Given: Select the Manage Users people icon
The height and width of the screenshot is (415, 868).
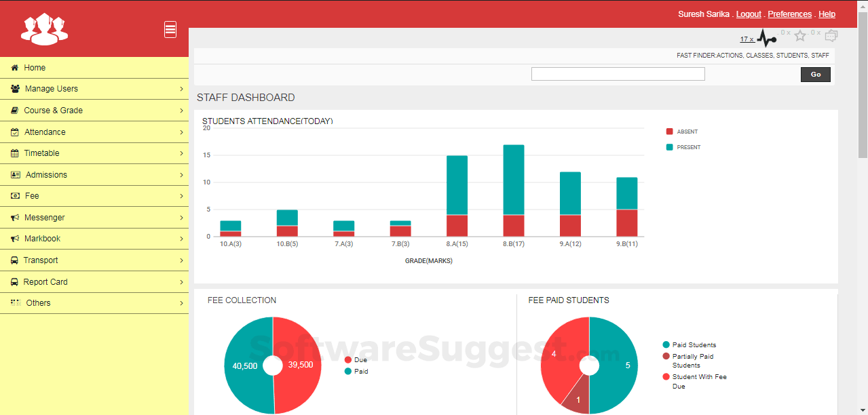Looking at the screenshot, I should (14, 88).
